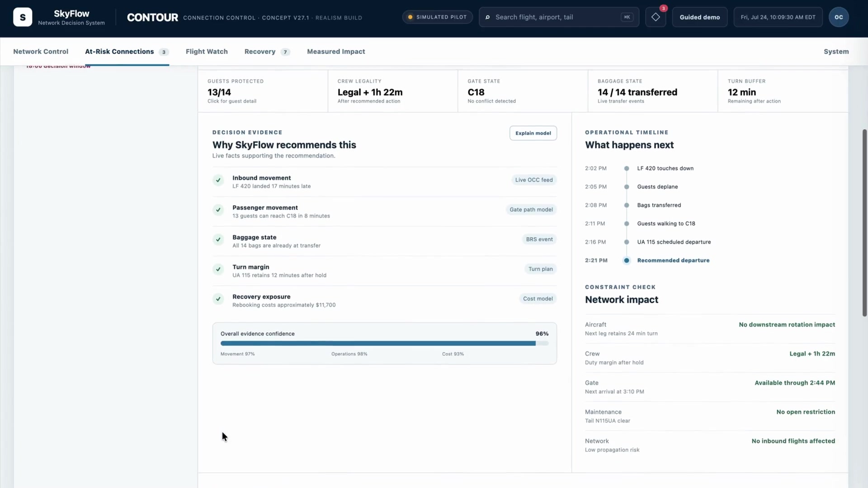Click the 'Cost 93%' label
The height and width of the screenshot is (488, 868).
click(x=453, y=354)
